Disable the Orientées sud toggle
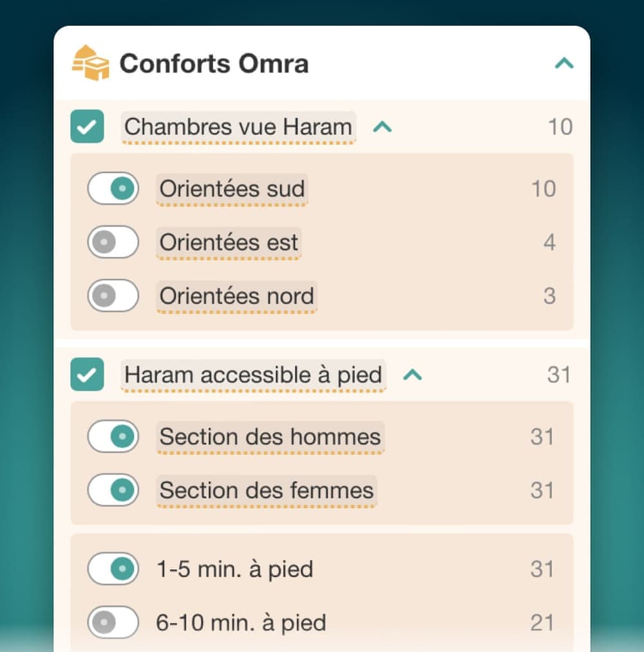Screen dimensions: 644x652 click(113, 189)
